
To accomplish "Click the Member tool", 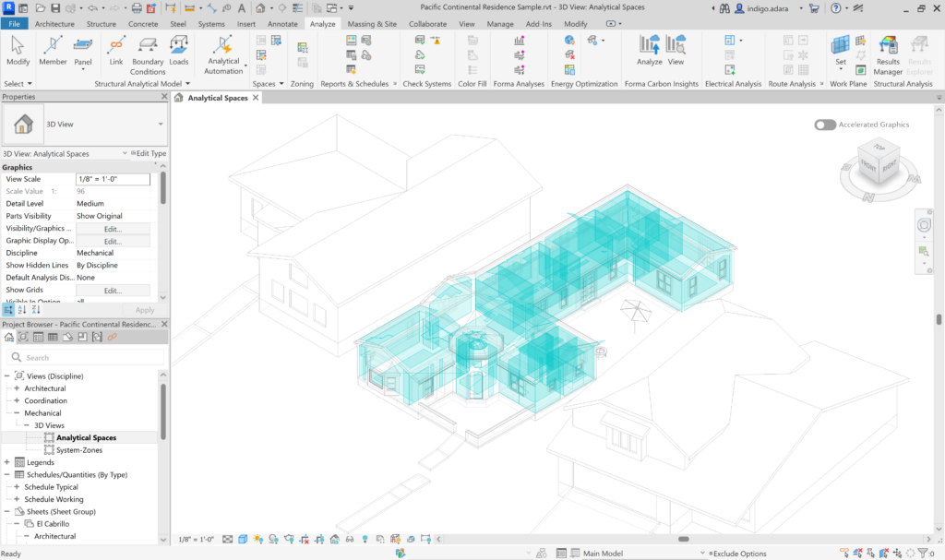I will [53, 51].
